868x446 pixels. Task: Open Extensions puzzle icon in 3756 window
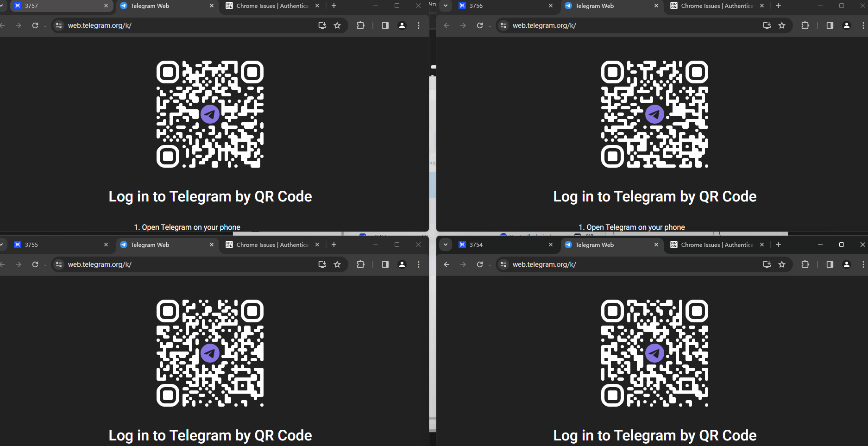805,25
